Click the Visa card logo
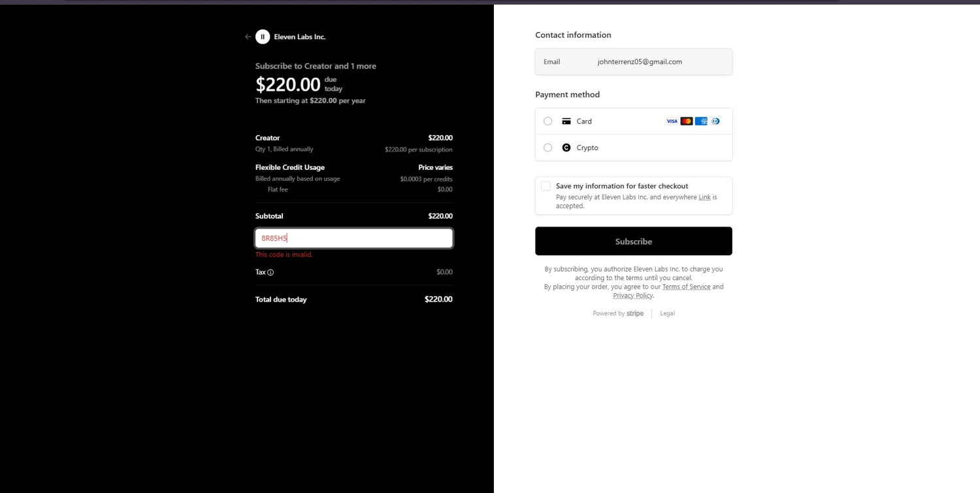 pos(672,121)
